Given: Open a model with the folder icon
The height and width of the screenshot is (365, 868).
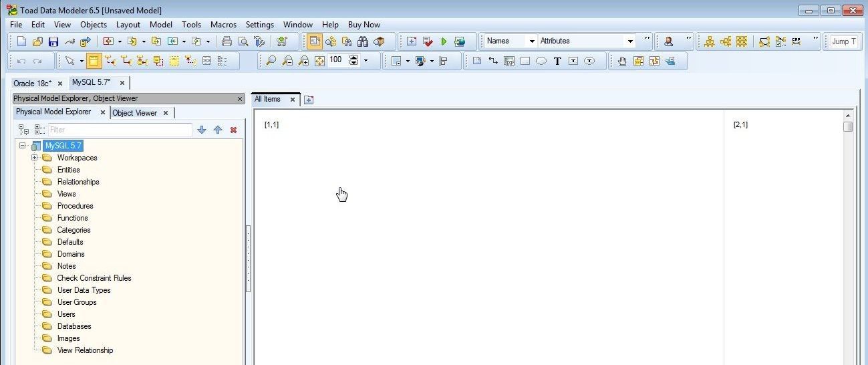Looking at the screenshot, I should 37,41.
